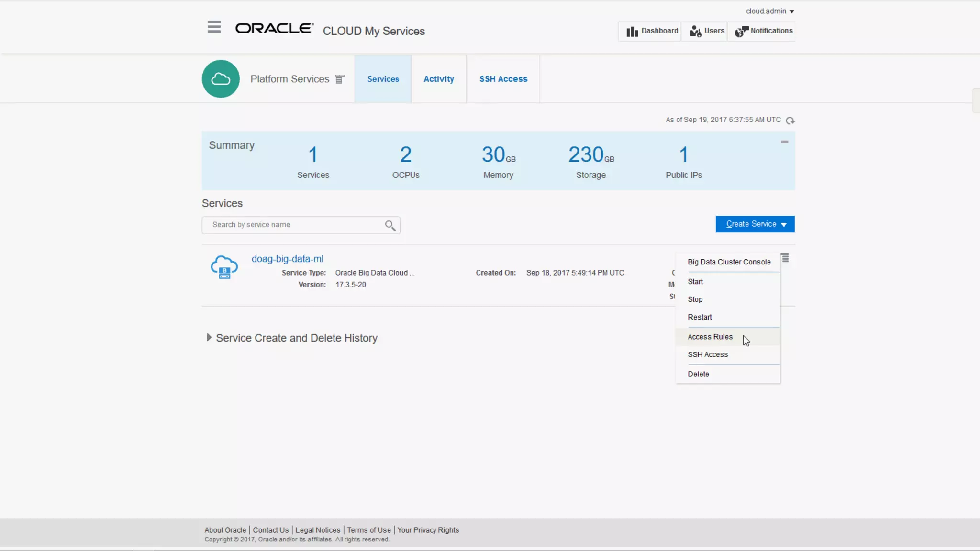Click the green Platform Services cloud icon
The image size is (980, 551).
coord(221,79)
